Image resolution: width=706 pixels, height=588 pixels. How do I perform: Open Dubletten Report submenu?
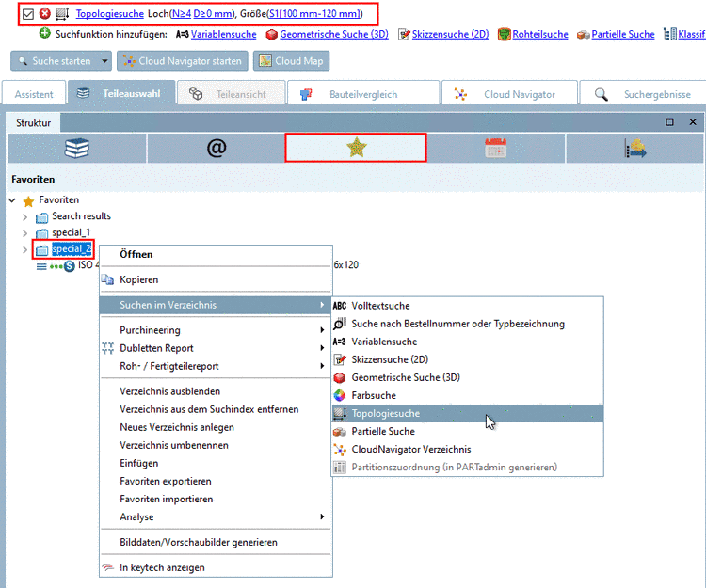tap(216, 348)
